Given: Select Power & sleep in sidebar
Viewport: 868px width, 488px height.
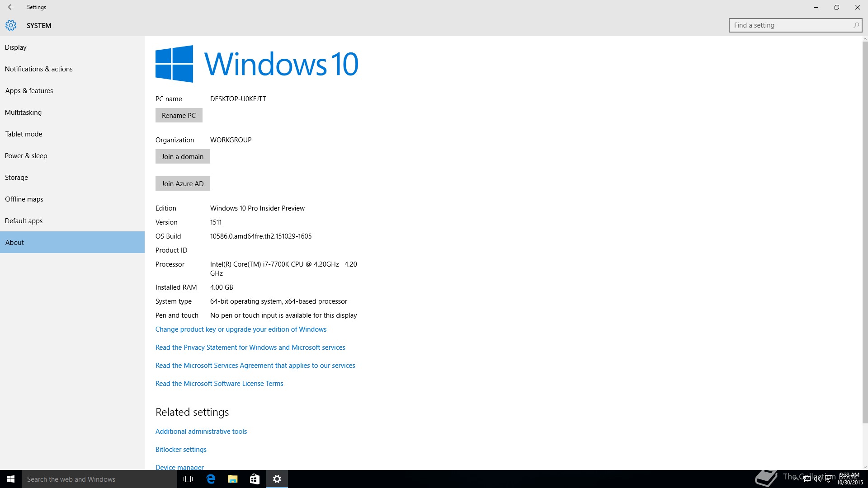Looking at the screenshot, I should (72, 156).
